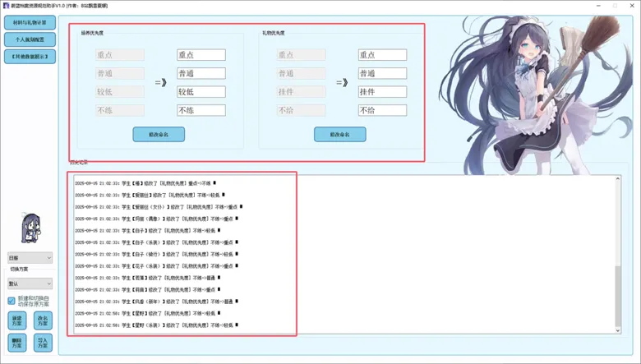The height and width of the screenshot is (364, 641).
Task: Click the chibi character sprite in the sidebar
Action: pyautogui.click(x=30, y=228)
